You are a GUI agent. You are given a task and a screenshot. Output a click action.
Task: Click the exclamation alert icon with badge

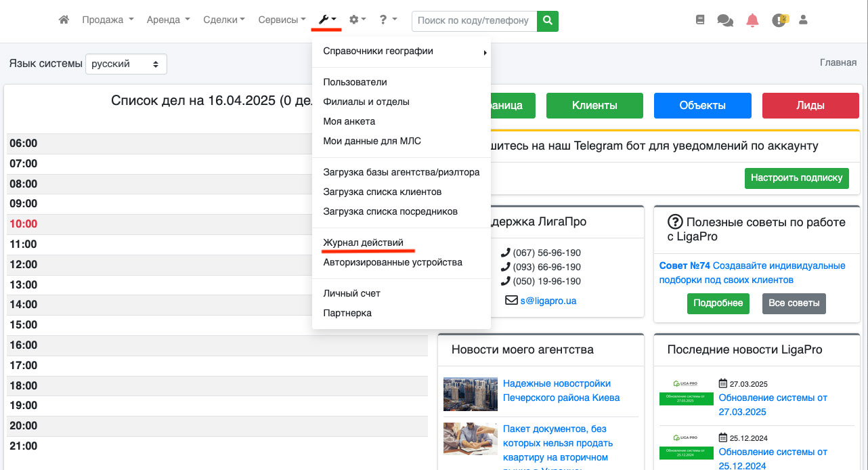[779, 20]
